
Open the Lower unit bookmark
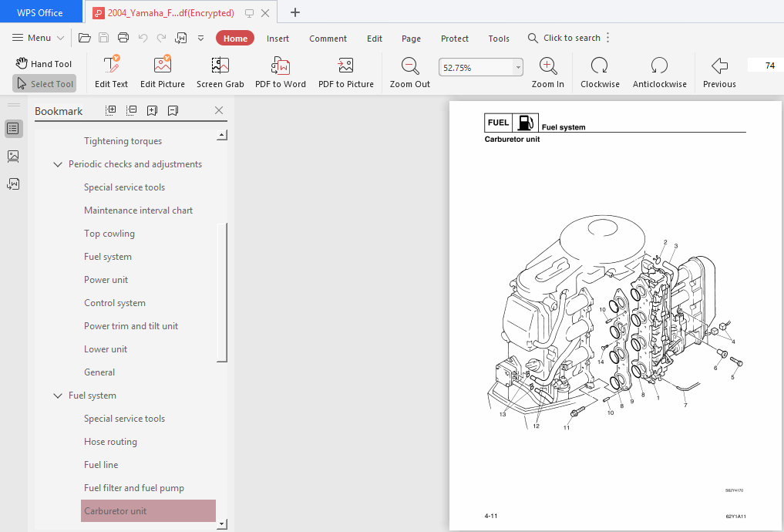pyautogui.click(x=106, y=349)
